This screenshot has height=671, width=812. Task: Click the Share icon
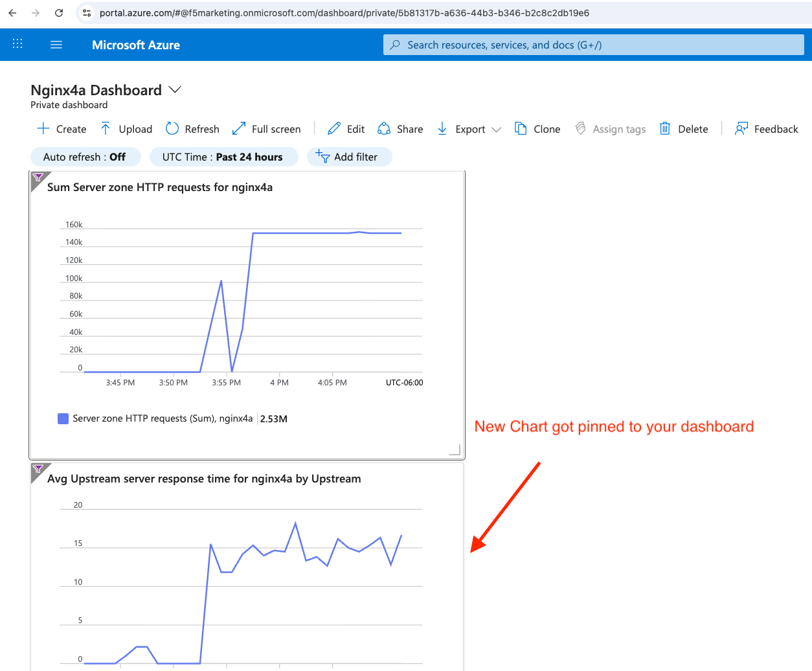[384, 128]
